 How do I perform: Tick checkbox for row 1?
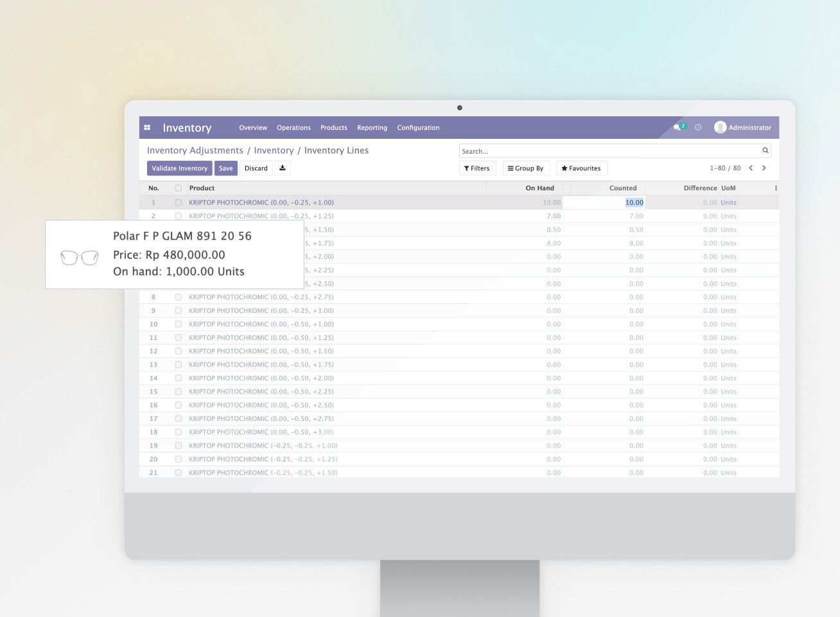pos(178,202)
